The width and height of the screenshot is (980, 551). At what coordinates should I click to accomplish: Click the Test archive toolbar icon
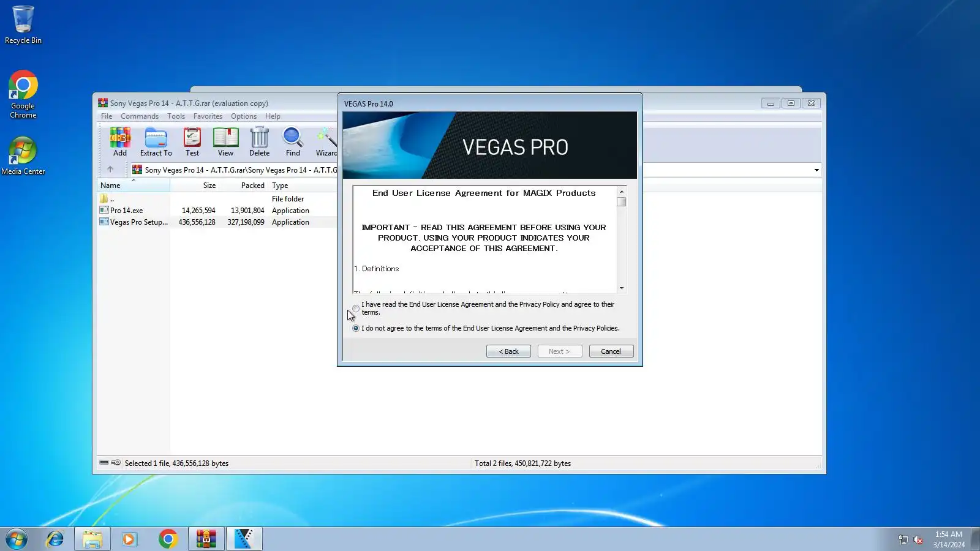point(192,142)
